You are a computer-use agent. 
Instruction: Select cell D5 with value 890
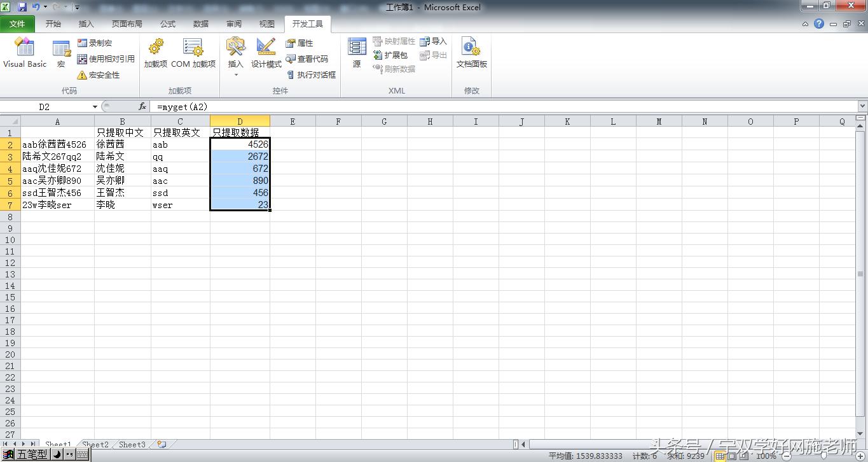(x=240, y=181)
